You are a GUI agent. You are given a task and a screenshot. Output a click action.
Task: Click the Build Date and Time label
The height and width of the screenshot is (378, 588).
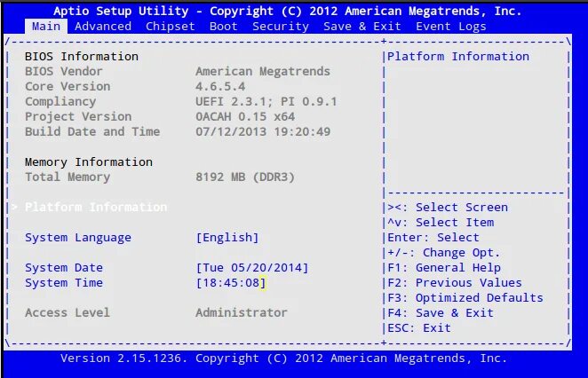click(x=92, y=131)
